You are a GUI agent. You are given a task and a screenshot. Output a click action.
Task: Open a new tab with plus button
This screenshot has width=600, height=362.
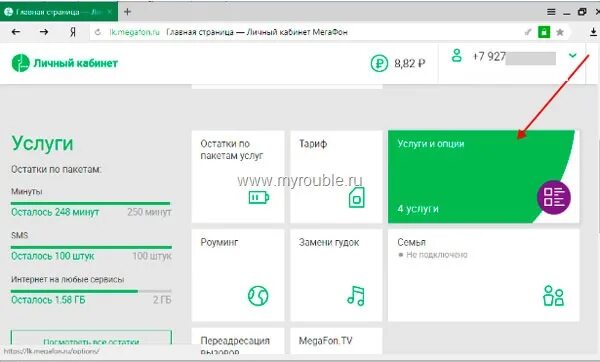[127, 12]
